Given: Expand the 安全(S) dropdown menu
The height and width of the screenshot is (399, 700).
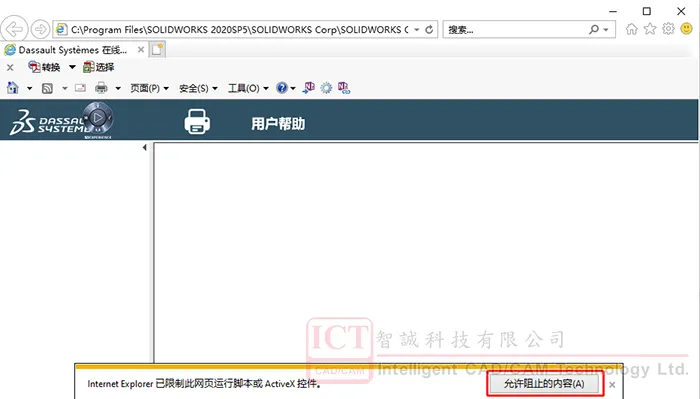Looking at the screenshot, I should coord(198,88).
